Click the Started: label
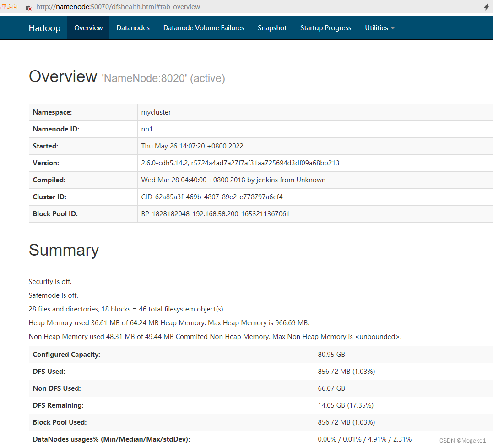Viewport: 493px width, 448px height. tap(46, 146)
